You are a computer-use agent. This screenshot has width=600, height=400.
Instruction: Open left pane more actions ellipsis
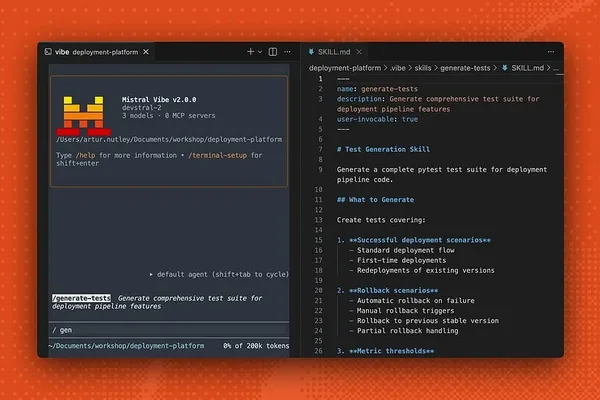coord(287,52)
